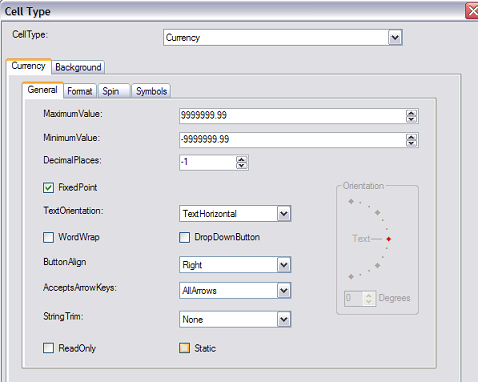Image resolution: width=478 pixels, height=382 pixels.
Task: Enable the DropDownButton checkbox
Action: tap(184, 237)
